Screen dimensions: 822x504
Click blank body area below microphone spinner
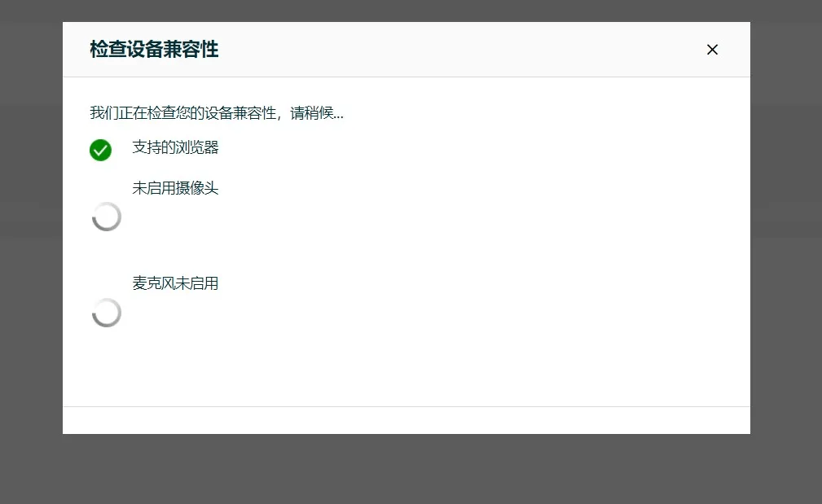(x=407, y=366)
